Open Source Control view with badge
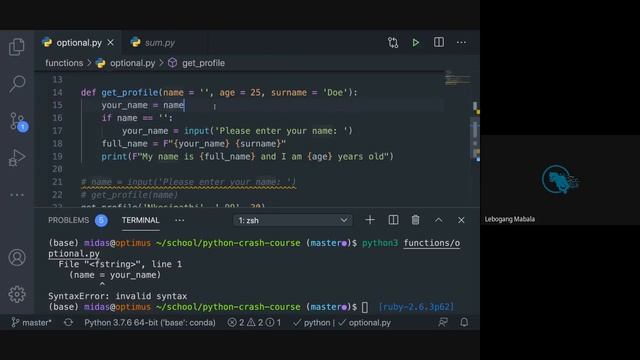 [x=18, y=122]
